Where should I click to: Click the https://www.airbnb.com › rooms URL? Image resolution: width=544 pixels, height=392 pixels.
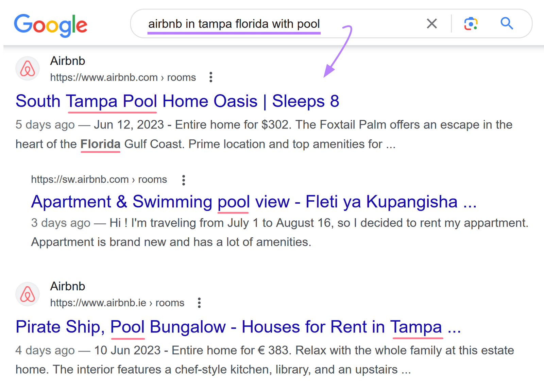point(123,78)
